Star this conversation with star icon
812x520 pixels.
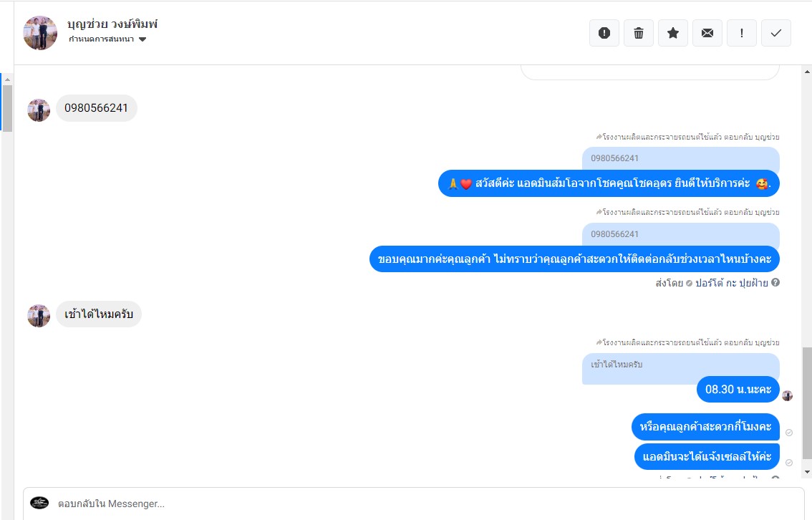tap(672, 33)
